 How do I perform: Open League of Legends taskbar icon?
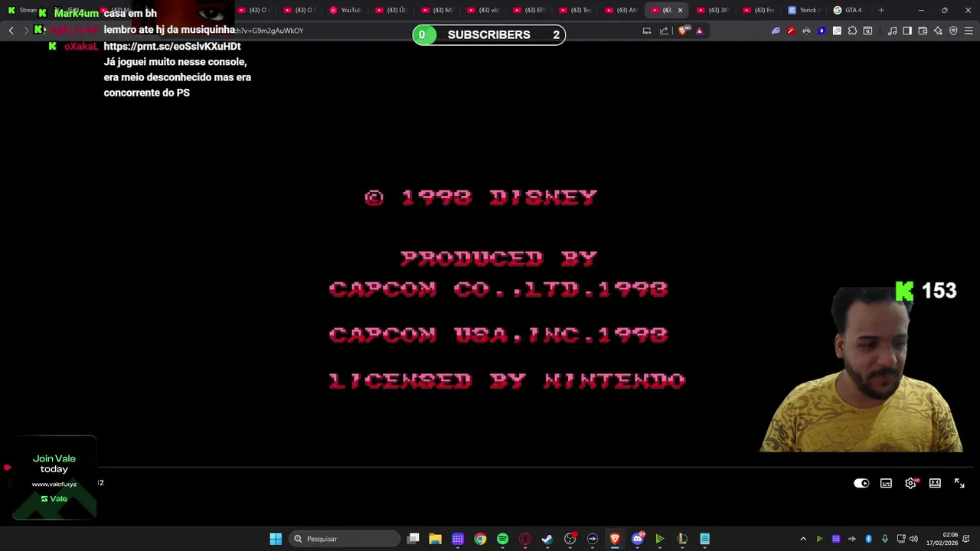pos(682,539)
